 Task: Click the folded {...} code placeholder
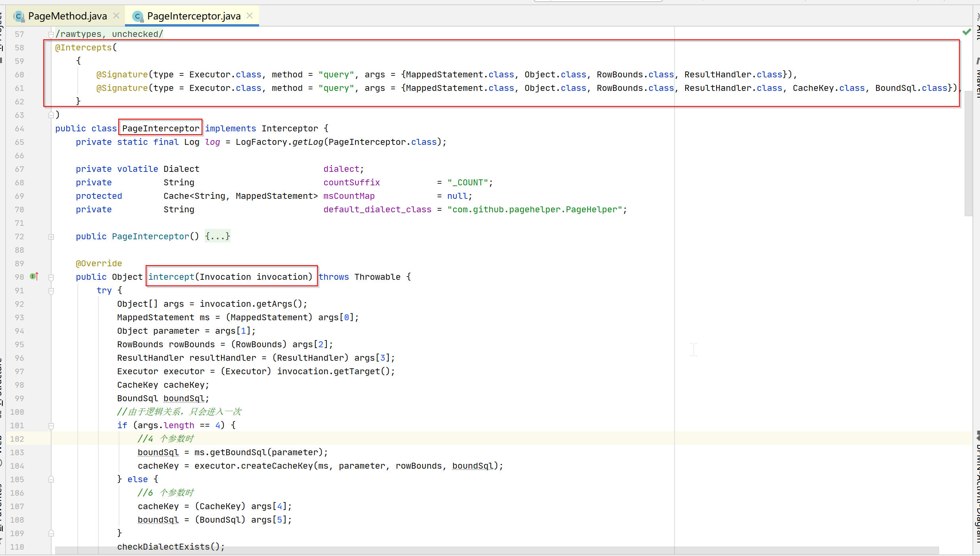[217, 237]
